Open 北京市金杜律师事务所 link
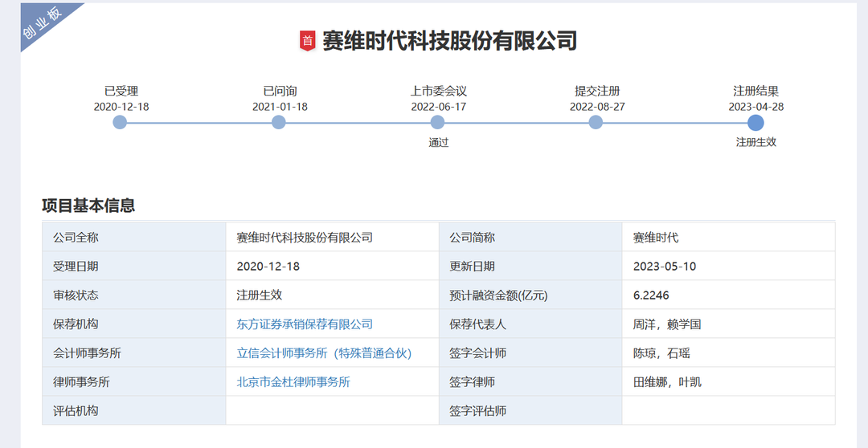Viewport: 868px width, 448px height. pyautogui.click(x=293, y=382)
